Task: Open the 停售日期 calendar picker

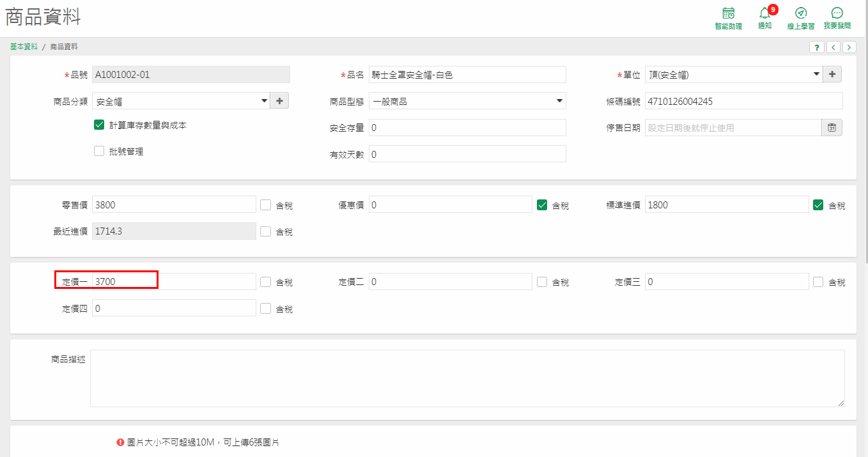Action: pos(832,128)
